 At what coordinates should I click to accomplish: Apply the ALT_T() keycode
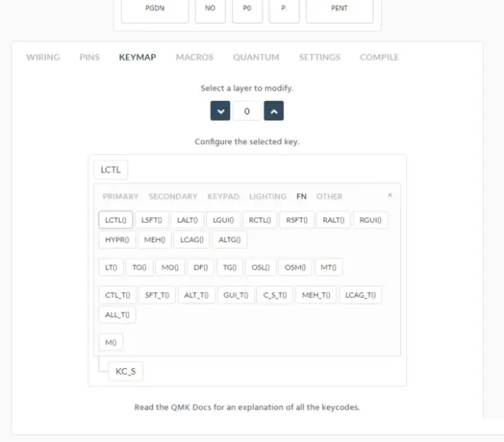coord(196,295)
